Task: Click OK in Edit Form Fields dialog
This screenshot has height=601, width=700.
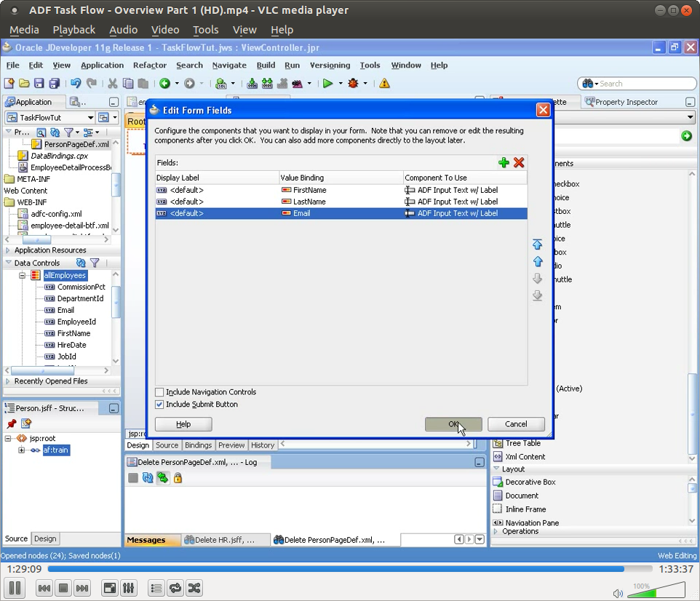Action: (x=453, y=424)
